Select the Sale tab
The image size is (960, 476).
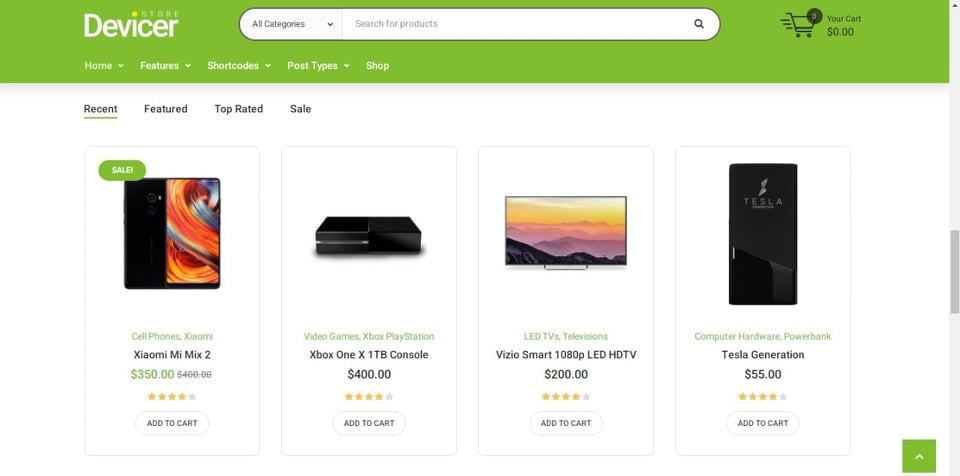pos(301,109)
